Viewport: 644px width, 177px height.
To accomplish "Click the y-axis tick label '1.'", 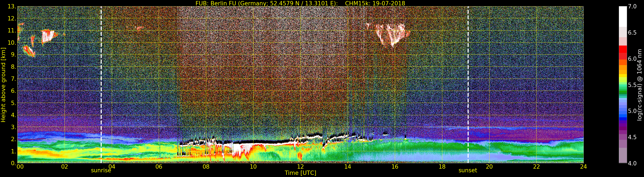I will [x=13, y=151].
